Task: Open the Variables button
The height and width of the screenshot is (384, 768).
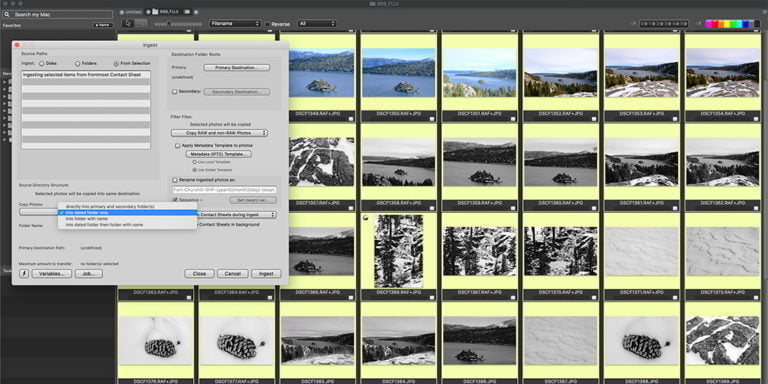Action: click(51, 274)
